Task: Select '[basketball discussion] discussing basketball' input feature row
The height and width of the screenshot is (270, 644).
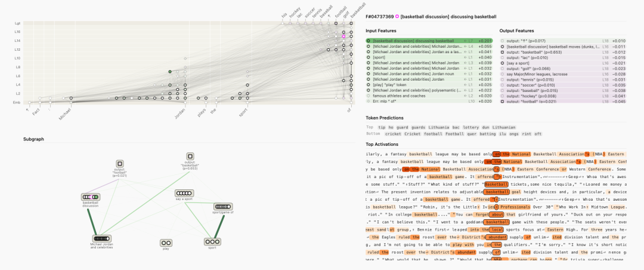Action: pyautogui.click(x=413, y=41)
